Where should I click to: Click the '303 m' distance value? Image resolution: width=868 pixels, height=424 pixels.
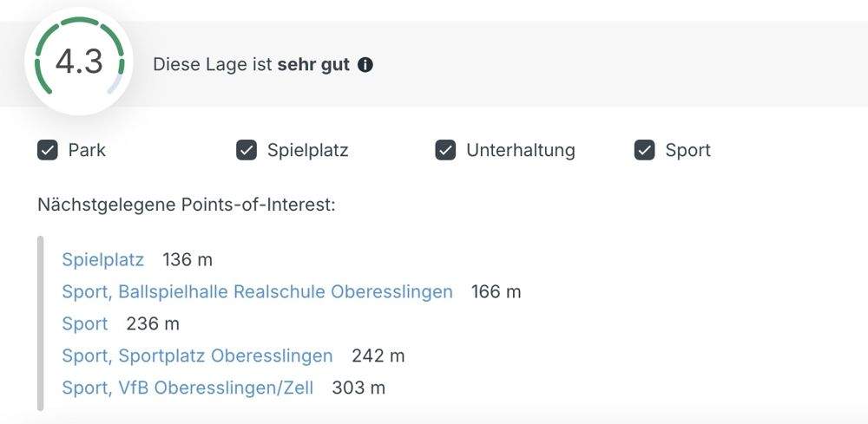coord(358,388)
